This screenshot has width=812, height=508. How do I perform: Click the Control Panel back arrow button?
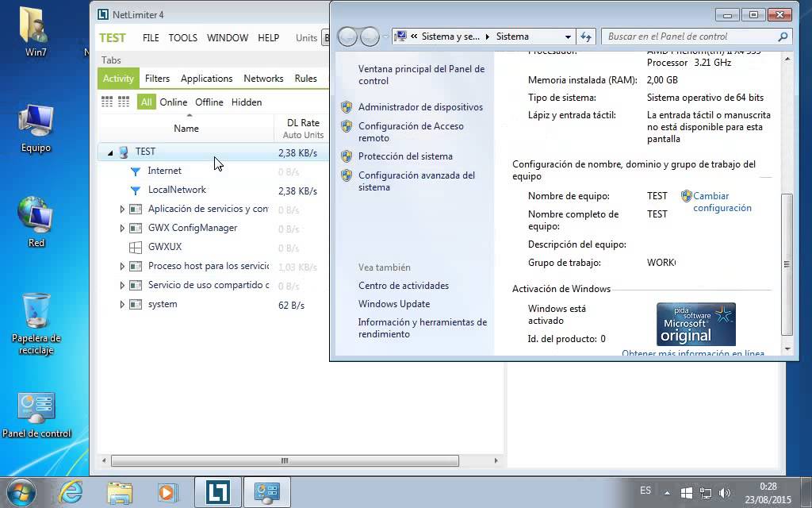point(347,37)
